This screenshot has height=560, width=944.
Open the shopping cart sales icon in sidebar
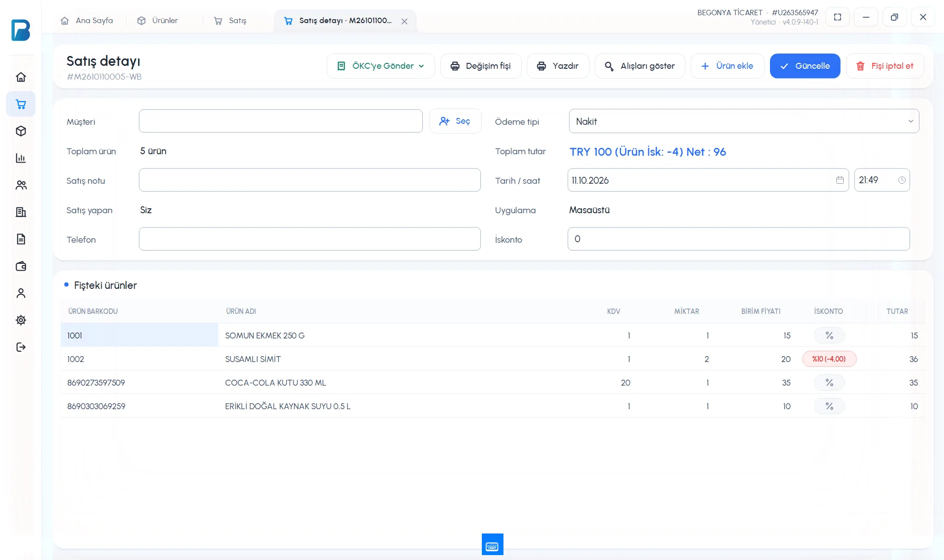coord(21,104)
